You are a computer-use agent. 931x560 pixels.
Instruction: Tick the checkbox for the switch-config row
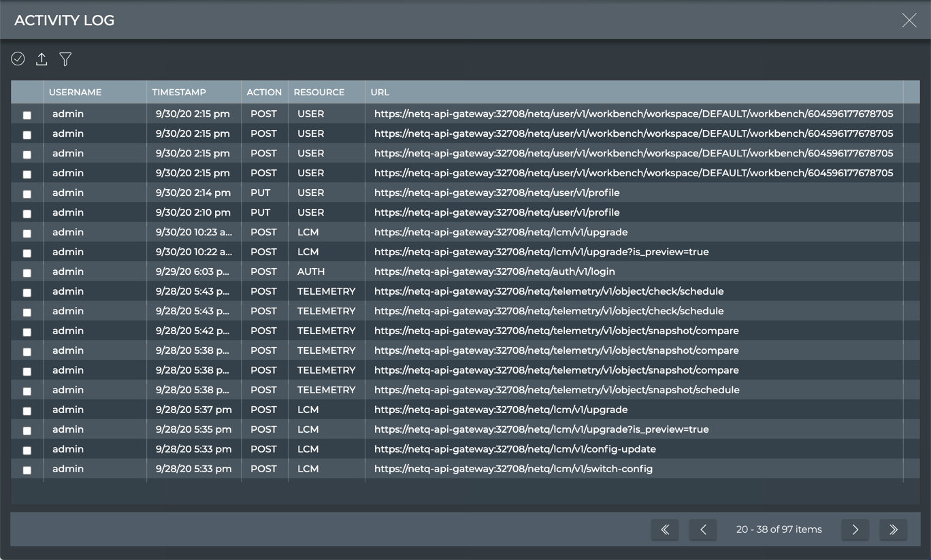point(27,470)
